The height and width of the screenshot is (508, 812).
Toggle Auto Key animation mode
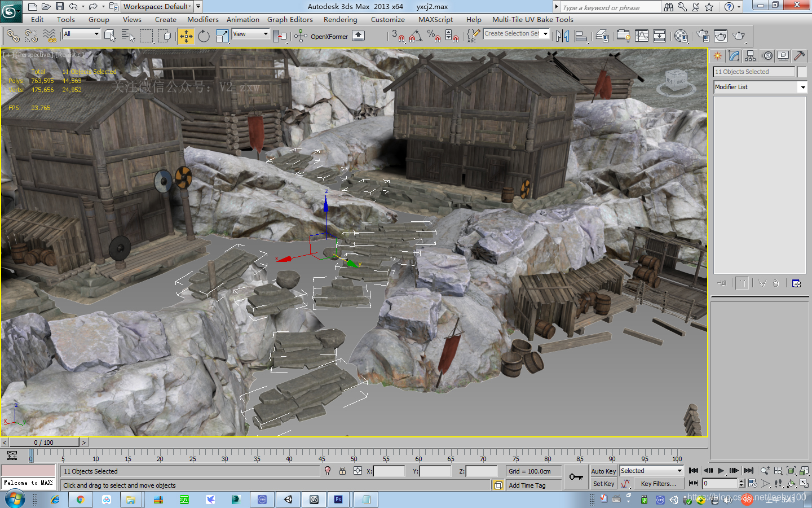(x=603, y=471)
